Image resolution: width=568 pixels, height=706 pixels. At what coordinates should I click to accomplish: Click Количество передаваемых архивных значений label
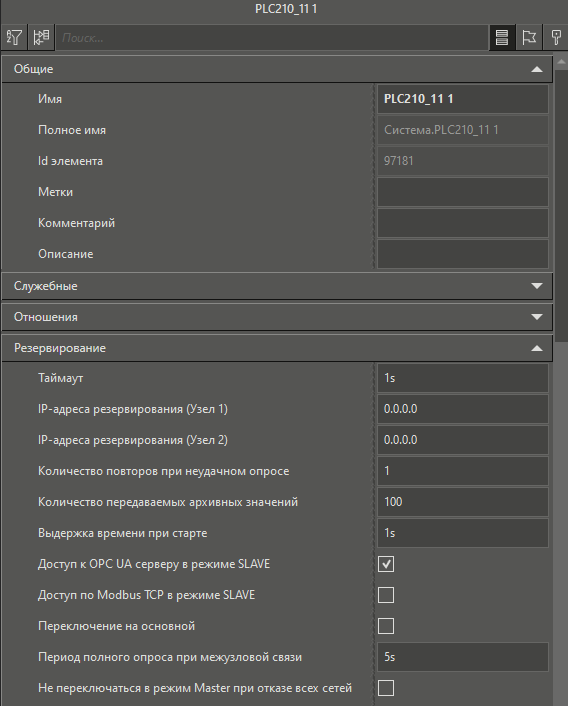tap(168, 502)
